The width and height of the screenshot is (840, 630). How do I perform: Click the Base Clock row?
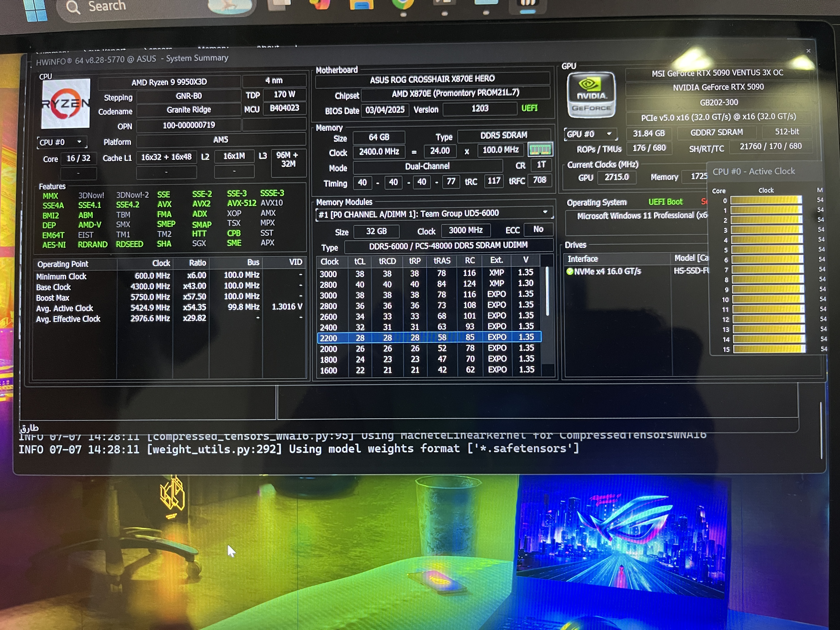(169, 287)
